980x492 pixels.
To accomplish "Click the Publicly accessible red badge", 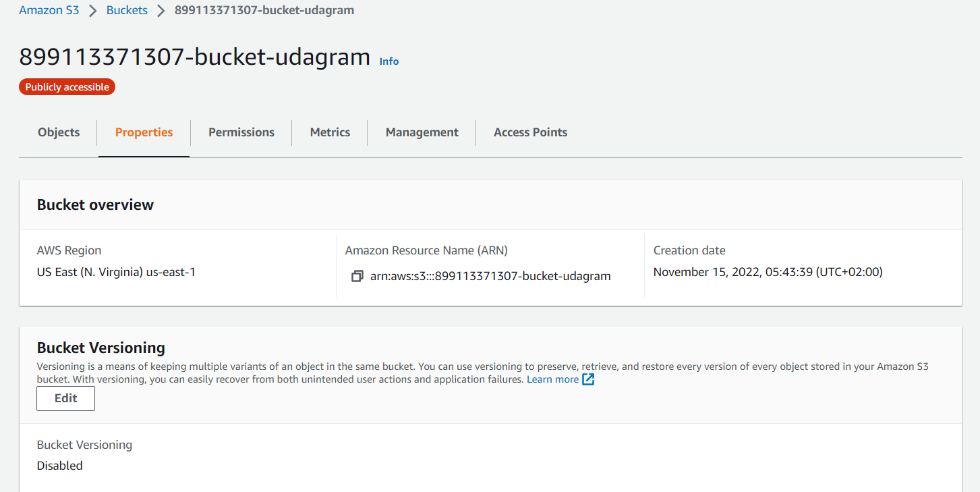I will tap(67, 87).
